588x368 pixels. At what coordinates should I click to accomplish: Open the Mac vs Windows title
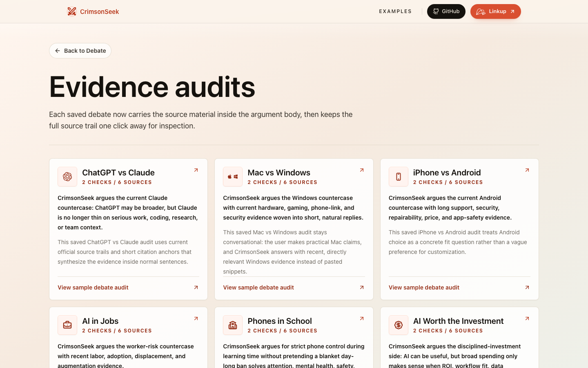(x=279, y=173)
